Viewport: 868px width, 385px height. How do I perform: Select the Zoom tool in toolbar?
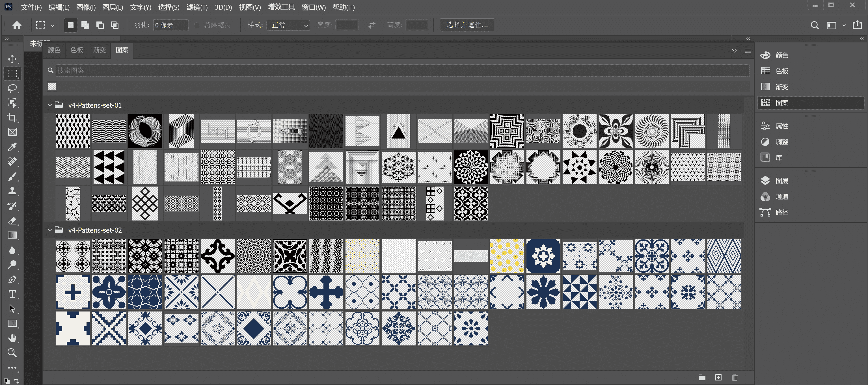[x=12, y=353]
